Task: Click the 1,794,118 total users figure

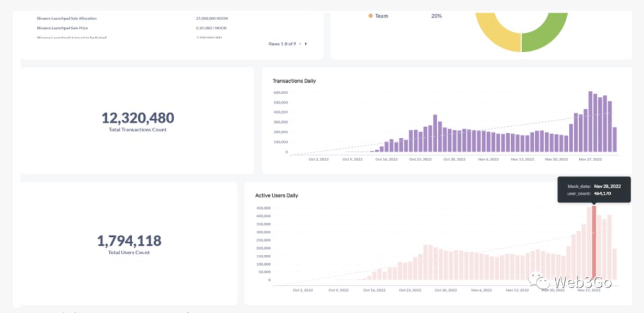Action: 129,241
